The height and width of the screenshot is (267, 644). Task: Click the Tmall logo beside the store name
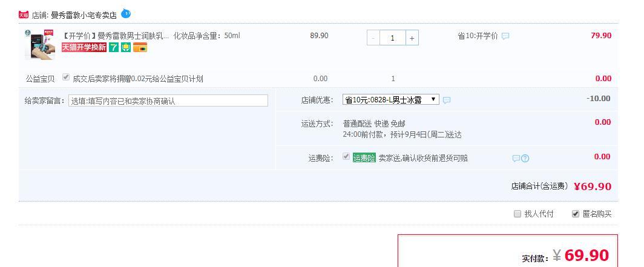(x=24, y=15)
